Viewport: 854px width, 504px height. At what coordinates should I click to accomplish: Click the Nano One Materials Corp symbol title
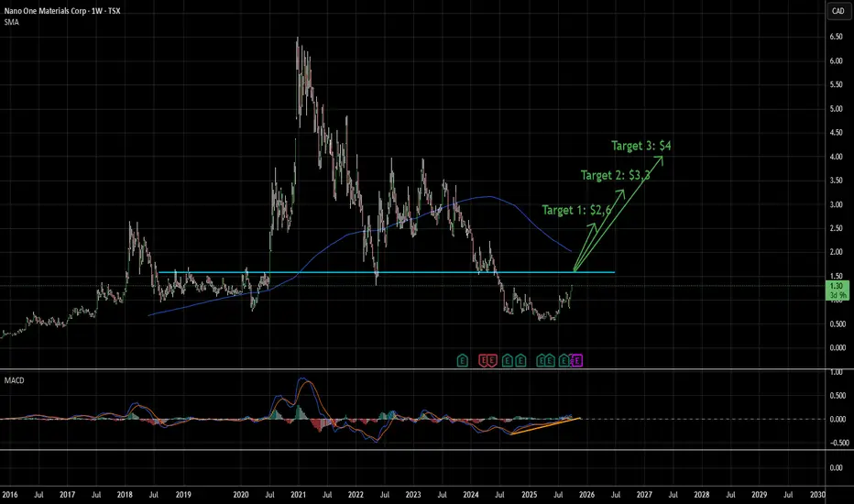(x=62, y=11)
